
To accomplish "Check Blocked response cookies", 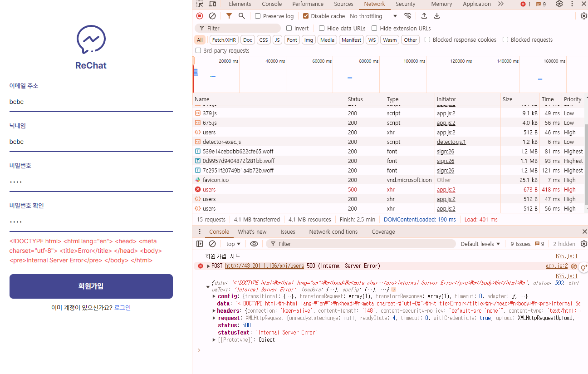I will [427, 39].
